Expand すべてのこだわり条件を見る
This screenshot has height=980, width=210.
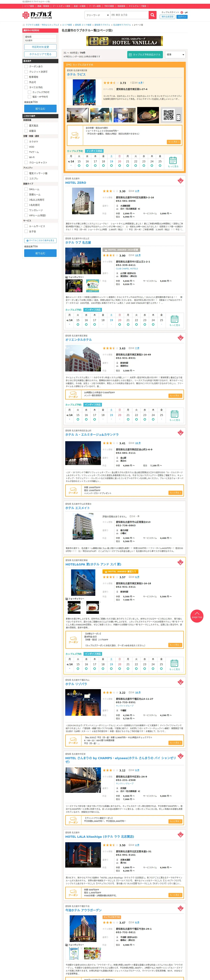[40, 240]
